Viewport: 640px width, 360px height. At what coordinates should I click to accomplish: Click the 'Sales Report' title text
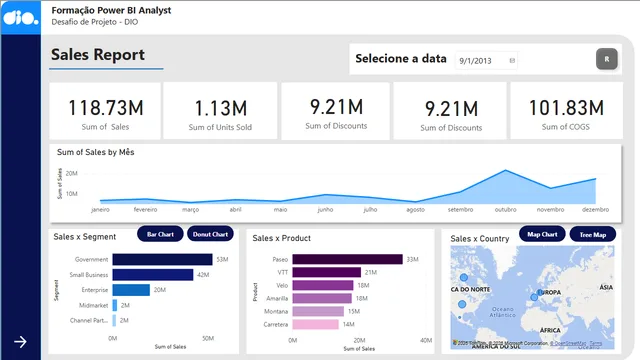point(98,54)
